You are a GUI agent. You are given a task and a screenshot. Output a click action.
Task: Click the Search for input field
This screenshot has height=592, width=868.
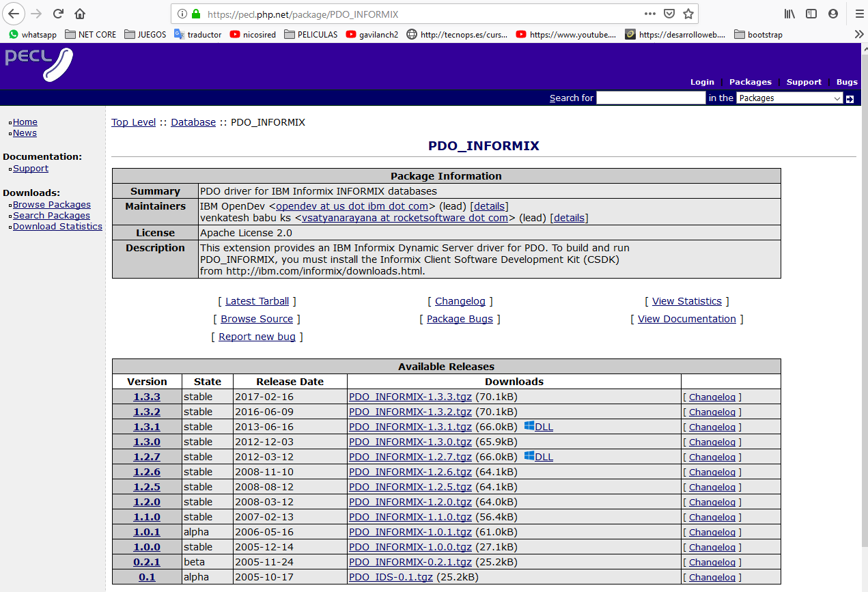651,98
